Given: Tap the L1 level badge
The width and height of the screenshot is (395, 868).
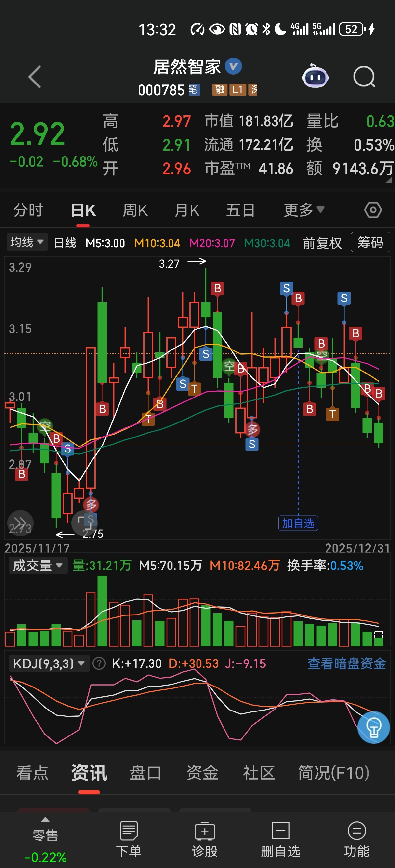Looking at the screenshot, I should tap(238, 90).
